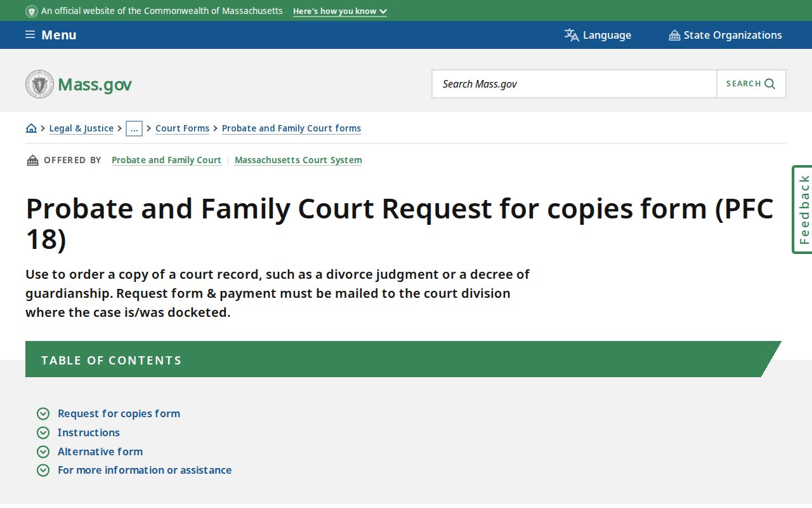Open the hamburger Menu icon
Screen dimensions: 812x508
(x=30, y=35)
